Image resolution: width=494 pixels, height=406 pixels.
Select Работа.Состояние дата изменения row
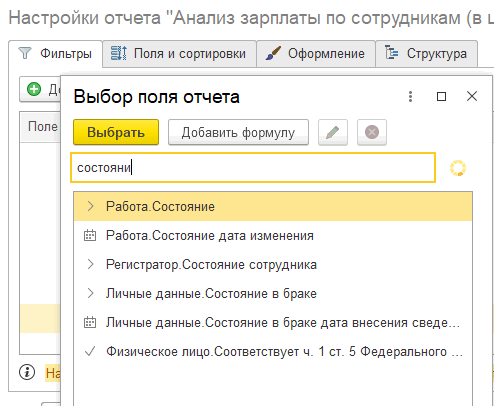click(x=273, y=235)
